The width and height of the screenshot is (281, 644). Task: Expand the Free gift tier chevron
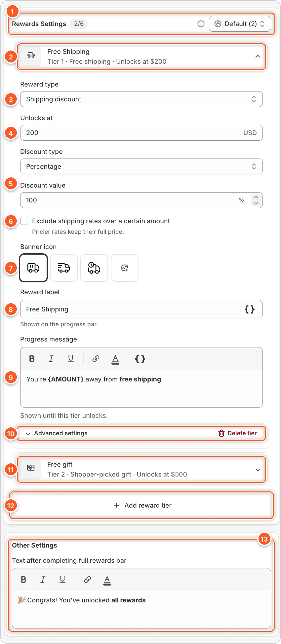[258, 470]
